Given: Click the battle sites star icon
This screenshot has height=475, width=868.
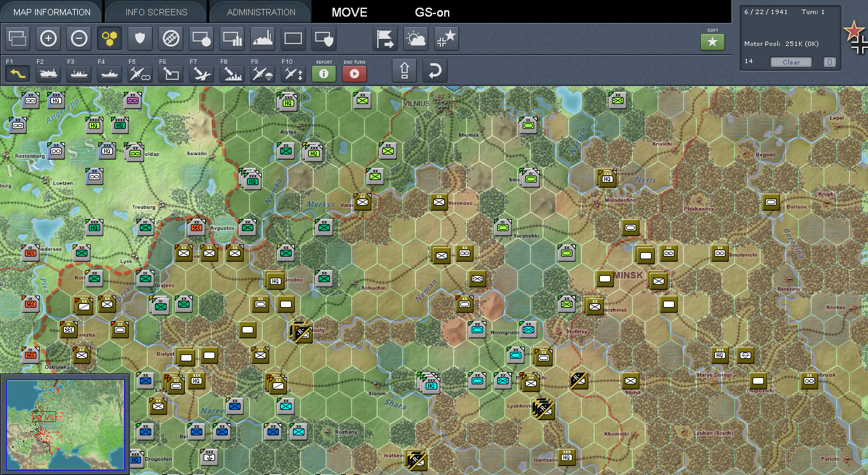Looking at the screenshot, I should (446, 39).
